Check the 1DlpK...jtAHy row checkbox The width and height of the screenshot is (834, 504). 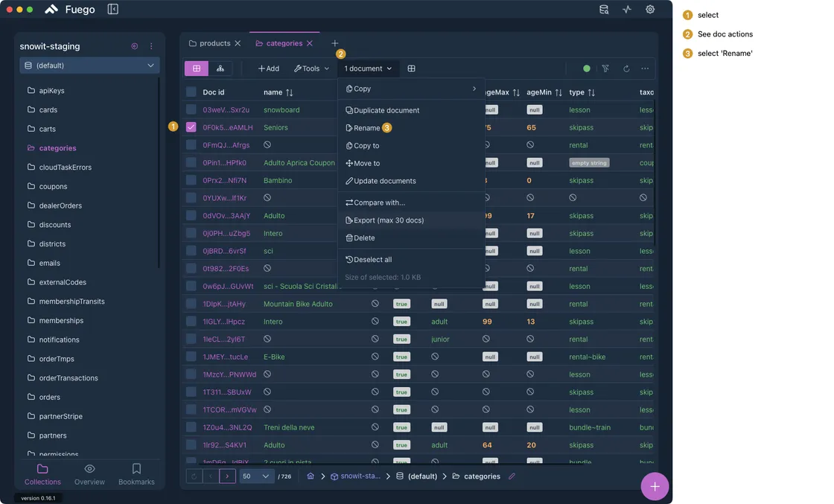[x=191, y=304]
